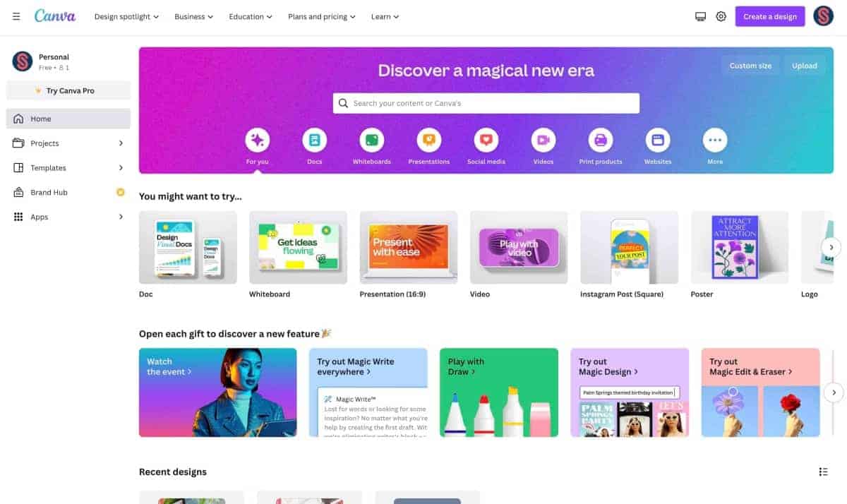847x504 pixels.
Task: Toggle the recent designs list view
Action: (x=823, y=472)
